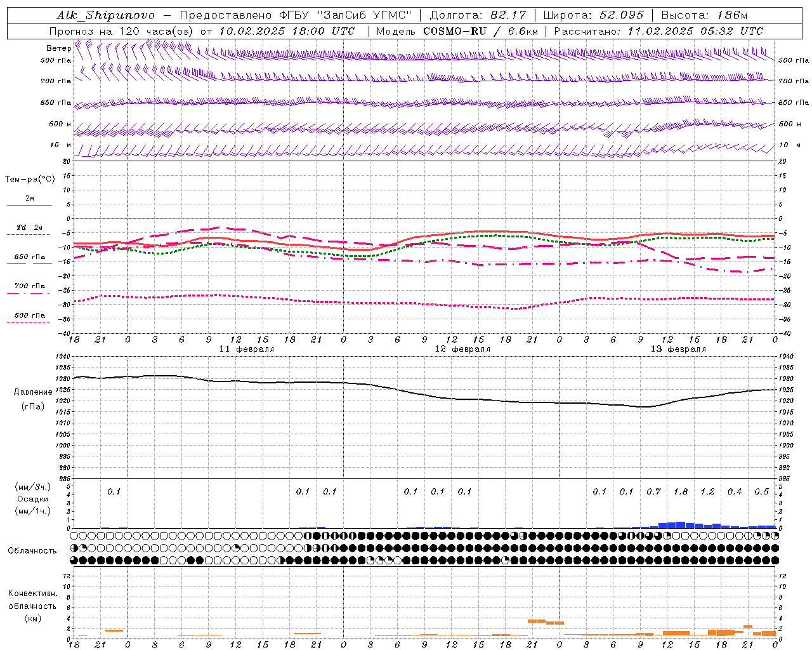Screen dimensions: 812x650
Task: Click the date label 12 февраля
Action: 462,349
